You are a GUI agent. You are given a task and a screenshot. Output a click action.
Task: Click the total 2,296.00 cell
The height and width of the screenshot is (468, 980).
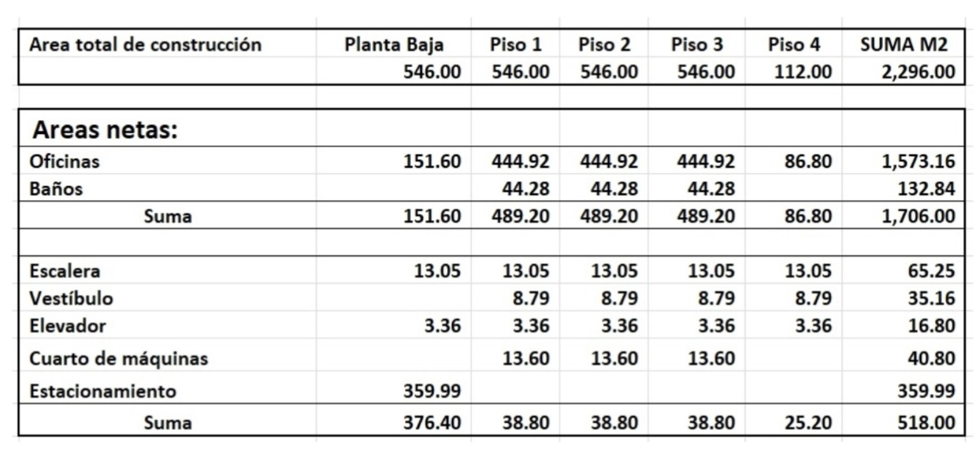(904, 71)
